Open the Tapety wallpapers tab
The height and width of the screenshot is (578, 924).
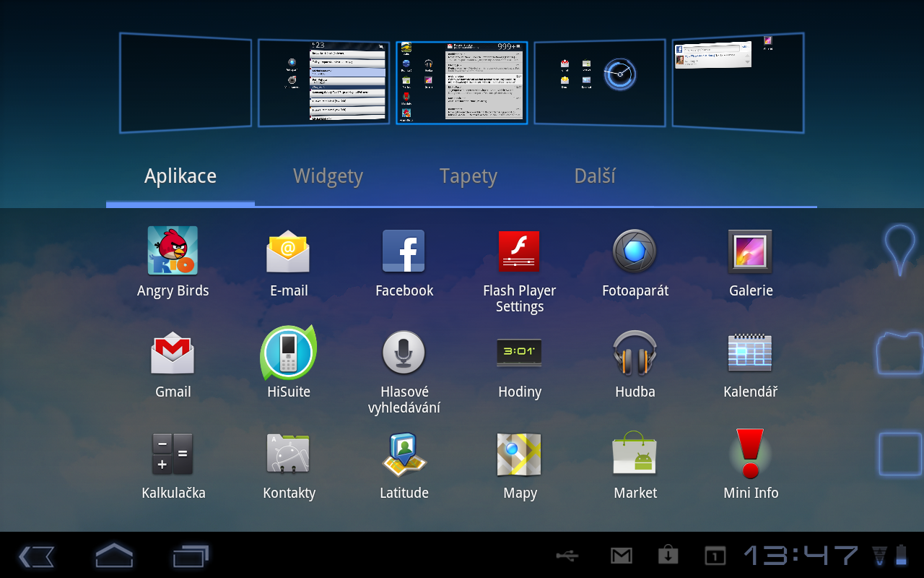pos(468,176)
